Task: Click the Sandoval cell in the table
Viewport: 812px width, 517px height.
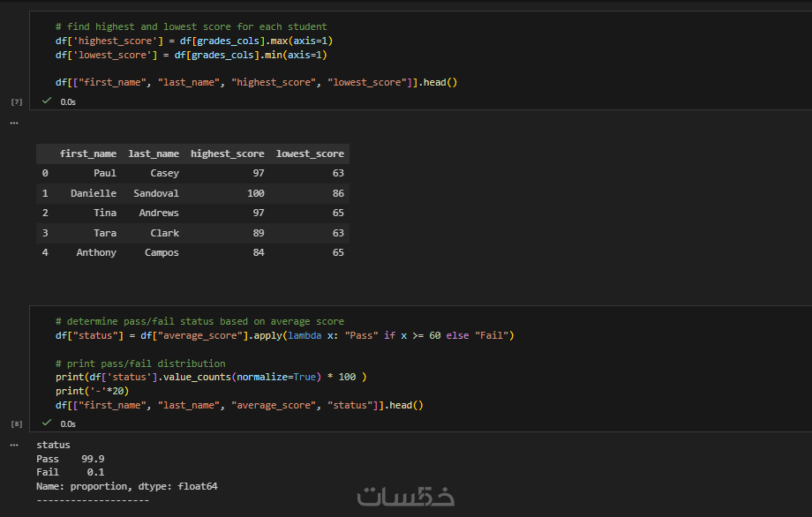Action: tap(156, 193)
